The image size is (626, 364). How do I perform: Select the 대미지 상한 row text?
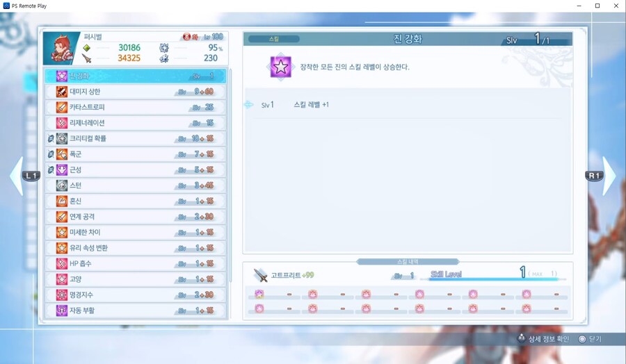(x=85, y=91)
